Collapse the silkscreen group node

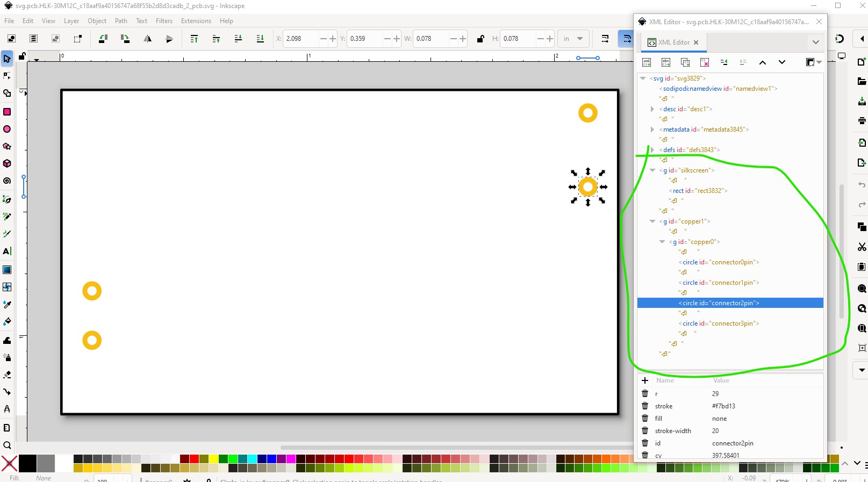click(x=652, y=170)
